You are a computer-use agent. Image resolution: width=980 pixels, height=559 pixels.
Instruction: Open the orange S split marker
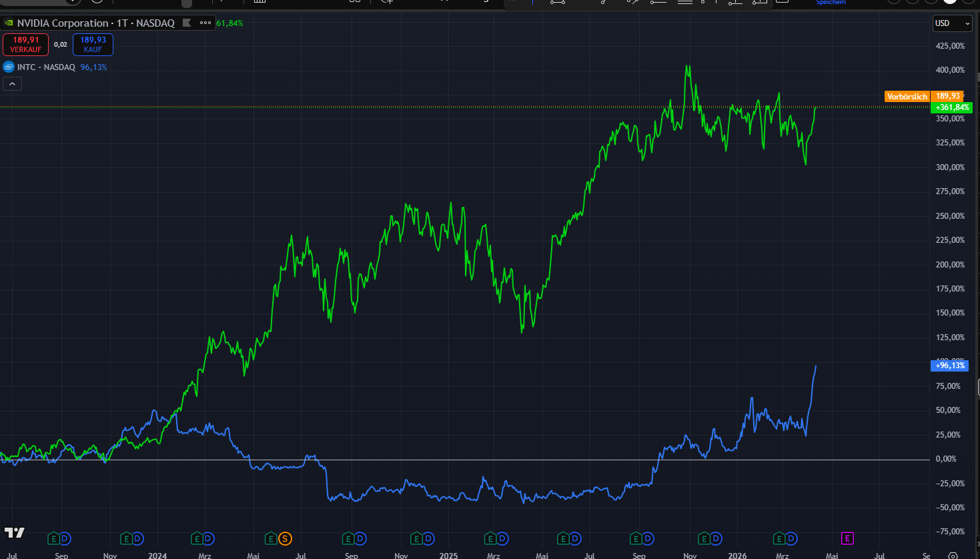[x=285, y=539]
